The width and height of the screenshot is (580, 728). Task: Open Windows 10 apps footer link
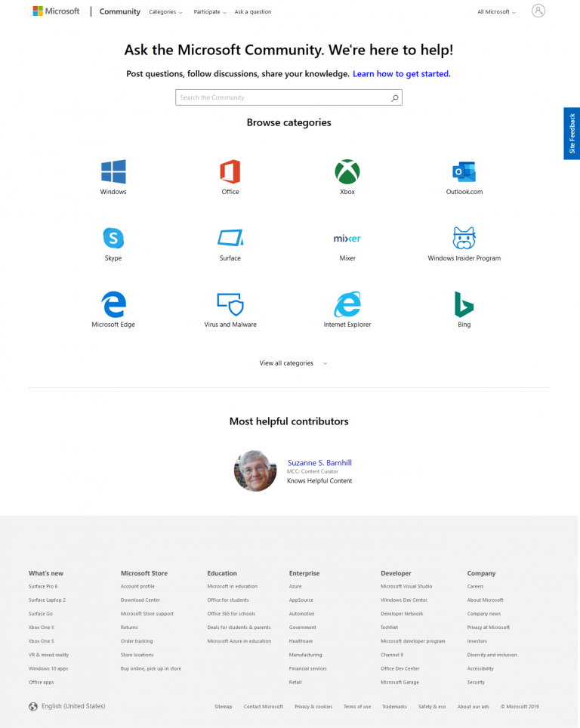(48, 668)
